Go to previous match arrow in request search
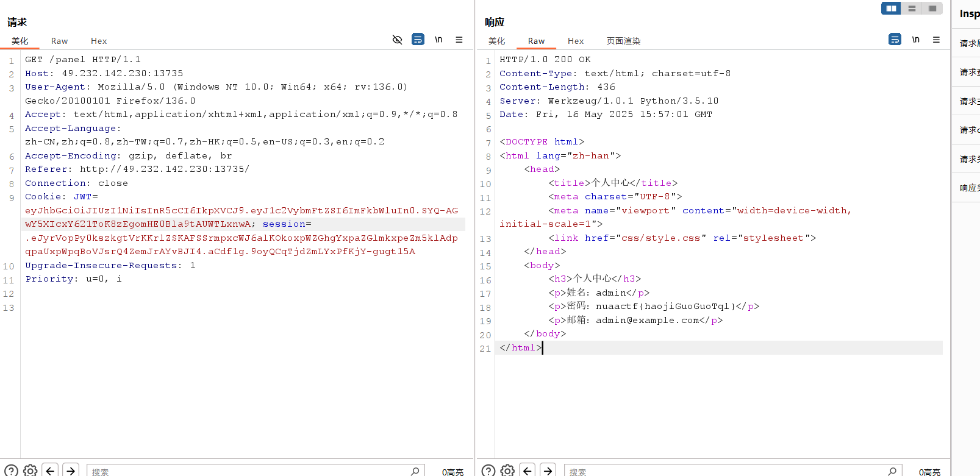The height and width of the screenshot is (476, 980). [x=51, y=471]
